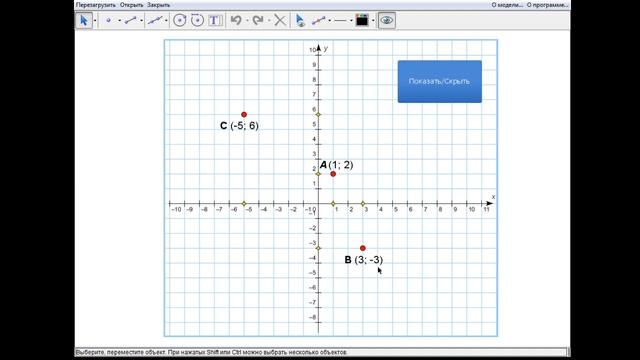Image resolution: width=640 pixels, height=360 pixels.
Task: Select the show/hide objects pointer tool
Action: (300, 20)
